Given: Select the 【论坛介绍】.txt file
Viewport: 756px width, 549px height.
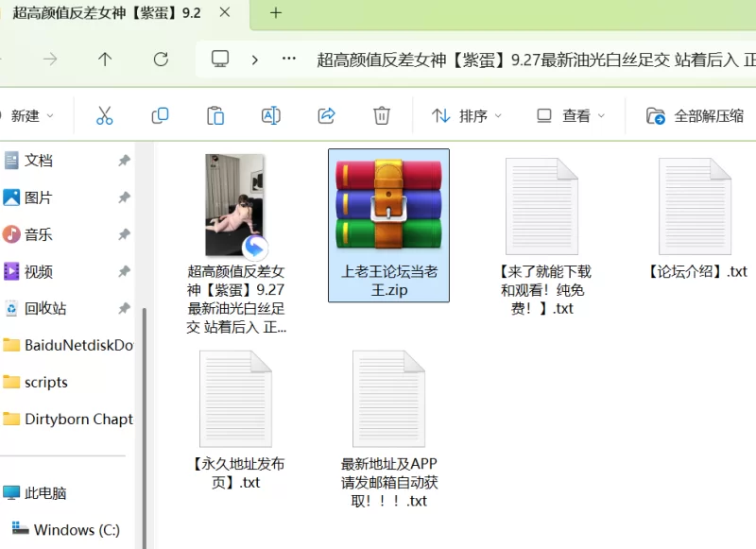Looking at the screenshot, I should (x=696, y=217).
